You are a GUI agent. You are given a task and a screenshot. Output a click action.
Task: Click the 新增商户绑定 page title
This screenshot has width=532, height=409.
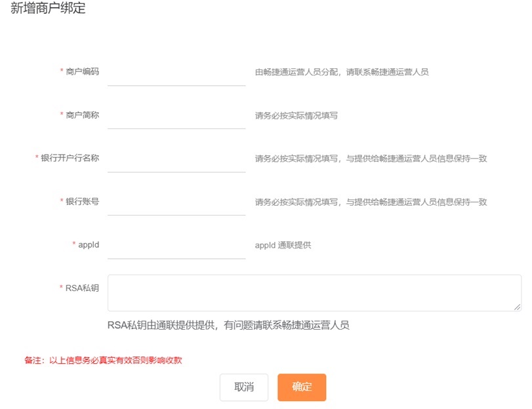(x=48, y=9)
